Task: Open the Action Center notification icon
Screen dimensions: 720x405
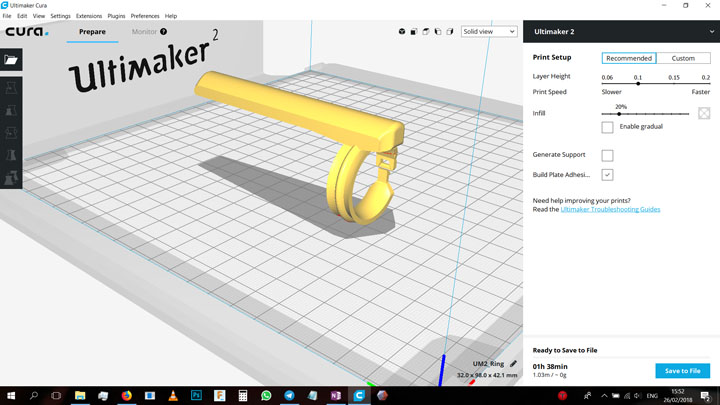Action: [x=706, y=395]
